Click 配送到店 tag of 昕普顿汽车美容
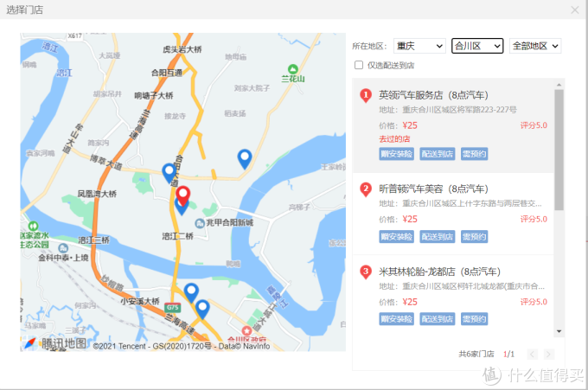This screenshot has height=390, width=588. [x=438, y=237]
